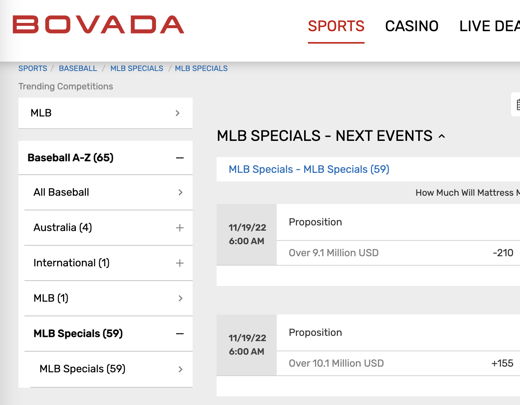The height and width of the screenshot is (405, 520).
Task: Select the +155 odds for Over 10.1 Million
Action: (502, 363)
